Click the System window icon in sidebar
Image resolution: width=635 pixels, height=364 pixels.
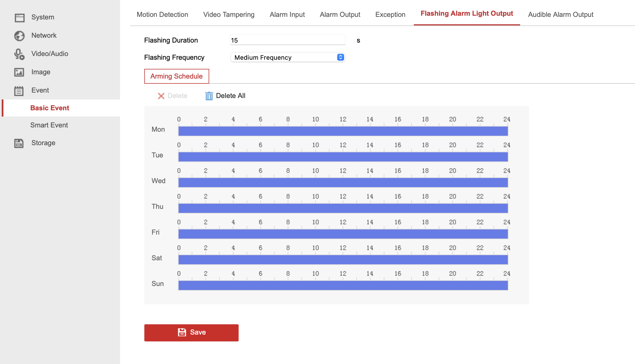coord(19,18)
